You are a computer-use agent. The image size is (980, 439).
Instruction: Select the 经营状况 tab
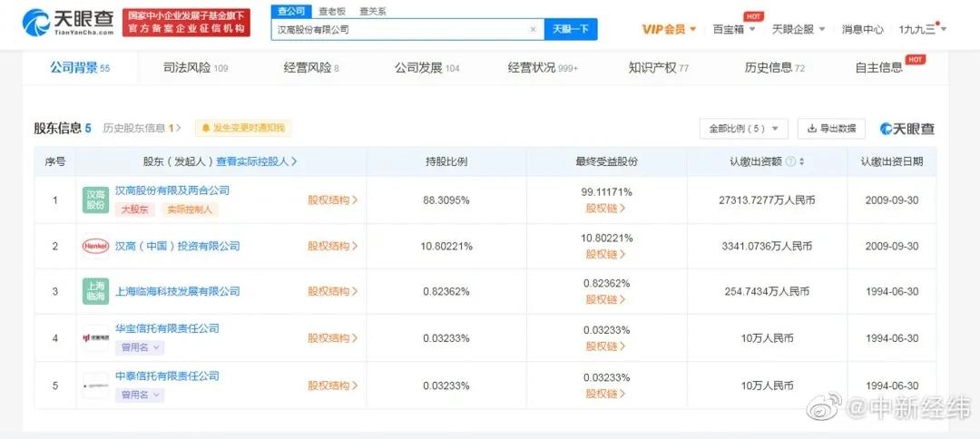tap(543, 68)
